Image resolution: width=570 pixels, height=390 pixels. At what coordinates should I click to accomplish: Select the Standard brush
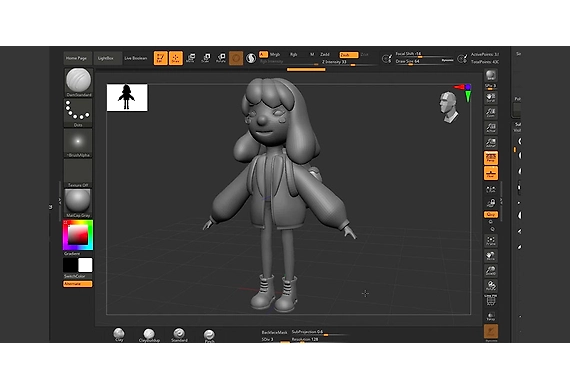[179, 335]
